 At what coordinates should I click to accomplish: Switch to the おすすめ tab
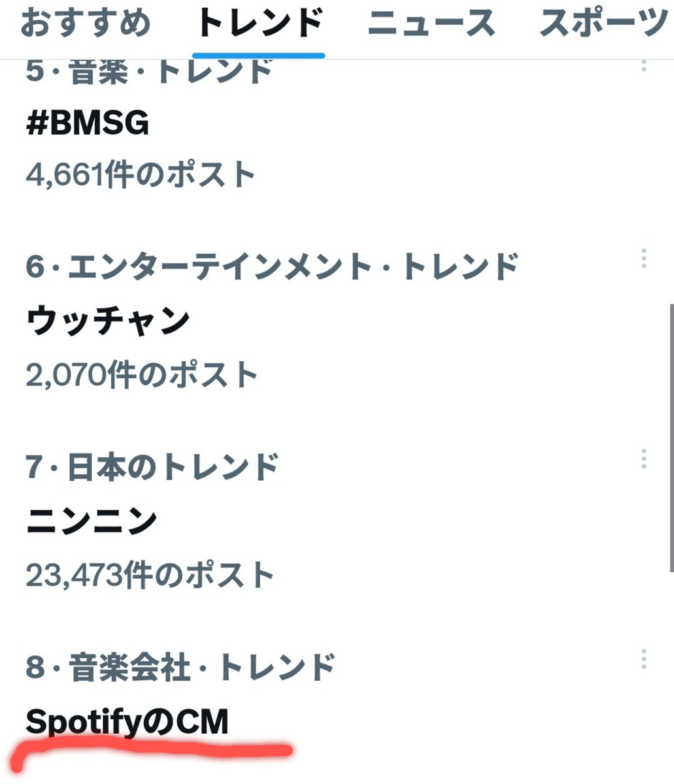point(86,24)
